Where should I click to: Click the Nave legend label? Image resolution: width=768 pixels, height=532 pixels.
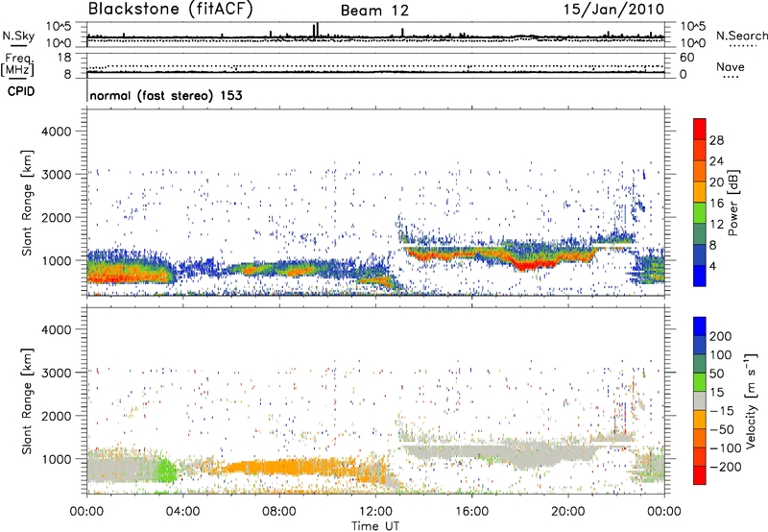tap(731, 66)
